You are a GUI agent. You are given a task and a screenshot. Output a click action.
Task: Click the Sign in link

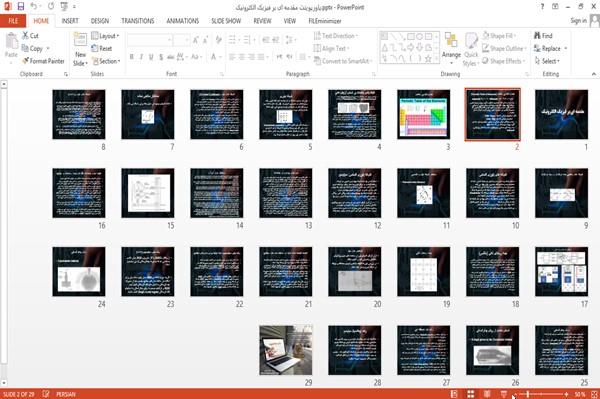(578, 21)
